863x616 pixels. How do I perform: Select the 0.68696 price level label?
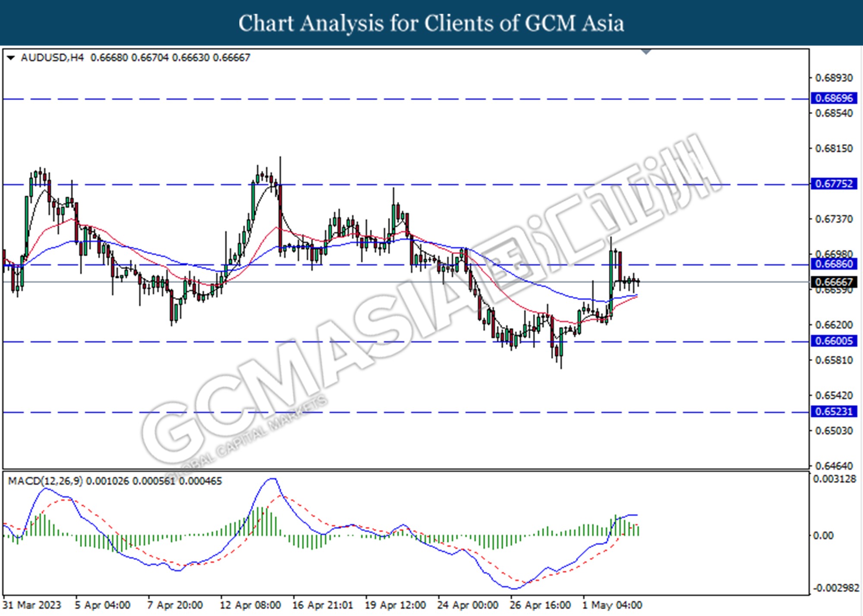[x=834, y=98]
